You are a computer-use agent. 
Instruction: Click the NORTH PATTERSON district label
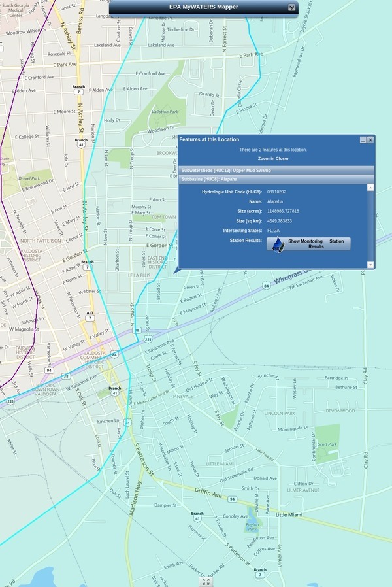(x=41, y=241)
